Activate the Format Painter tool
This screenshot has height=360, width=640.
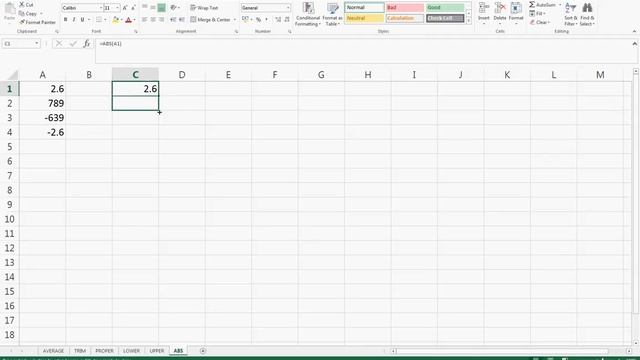click(38, 22)
